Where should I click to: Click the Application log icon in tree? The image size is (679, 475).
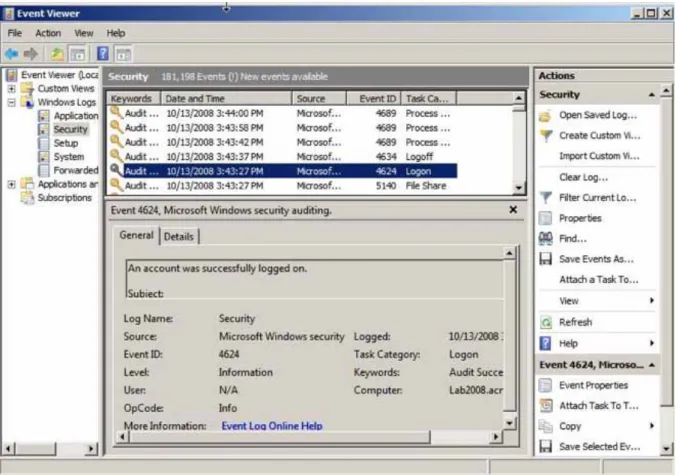coord(43,116)
